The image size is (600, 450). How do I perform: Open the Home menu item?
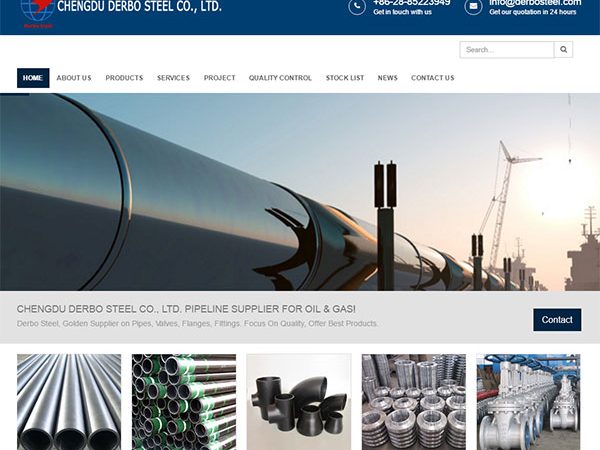click(x=33, y=78)
